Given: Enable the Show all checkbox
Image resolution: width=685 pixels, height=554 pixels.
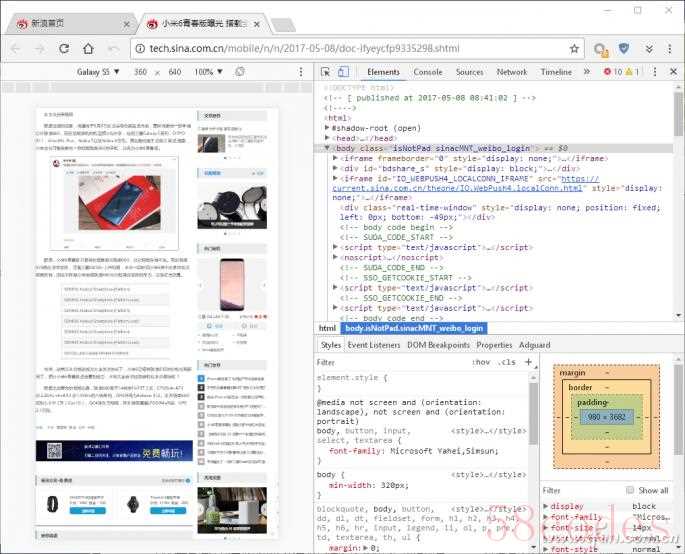Looking at the screenshot, I should click(630, 490).
